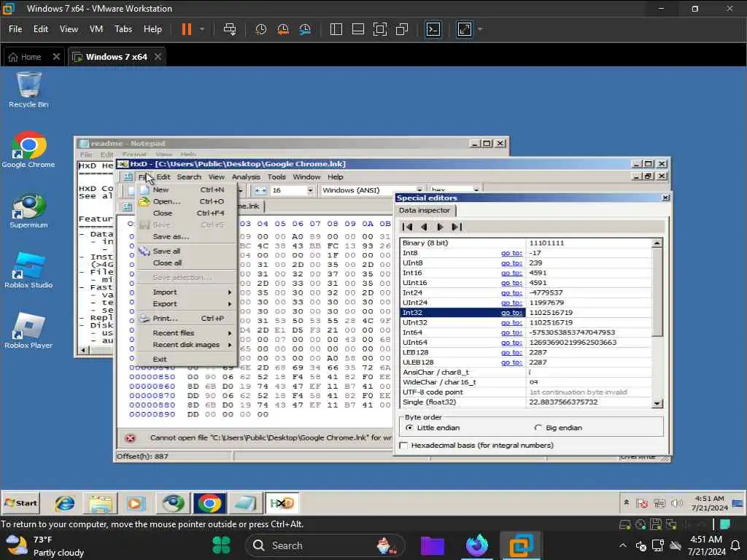Launch Internet Explorer from Windows 7 taskbar
Screen dimensions: 747x560
[x=64, y=503]
